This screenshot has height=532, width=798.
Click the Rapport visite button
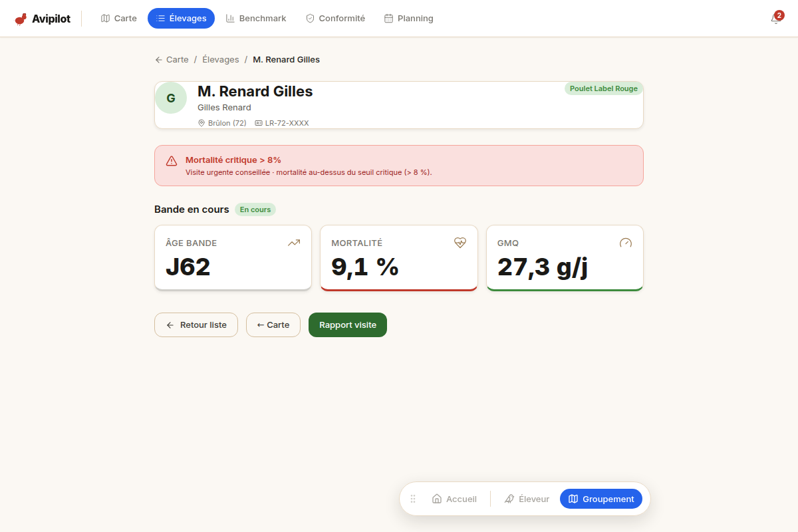click(348, 325)
